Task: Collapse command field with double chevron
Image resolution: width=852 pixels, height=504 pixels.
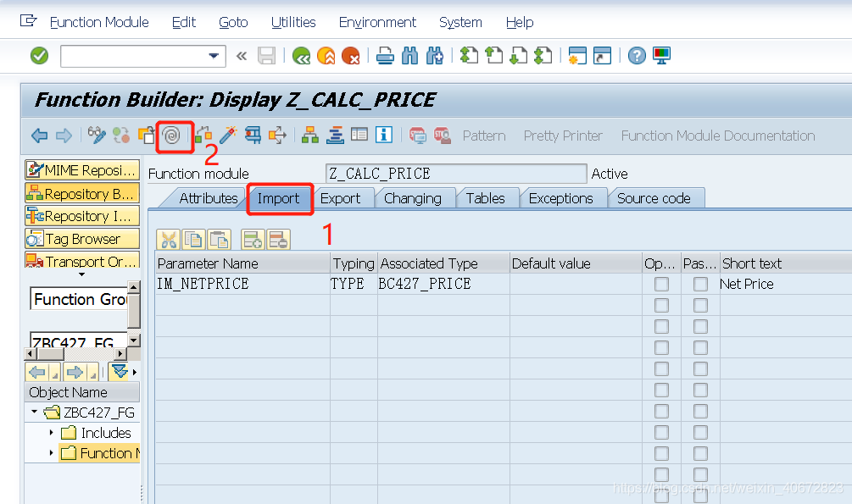Action: (x=242, y=55)
